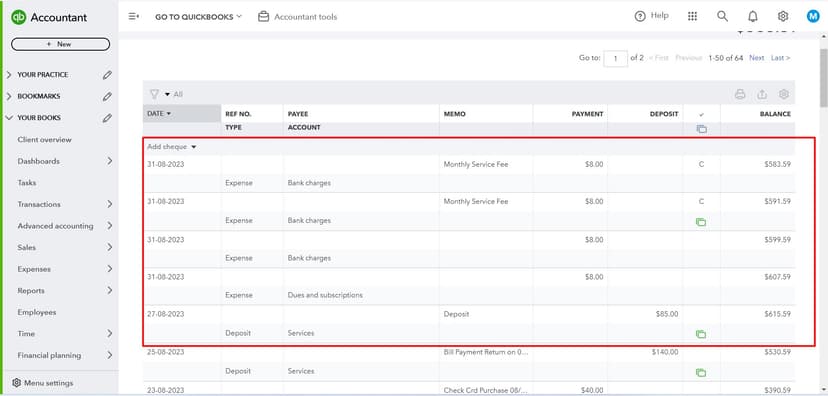
Task: Toggle reconcile status C on $583.59 row
Action: [x=701, y=164]
